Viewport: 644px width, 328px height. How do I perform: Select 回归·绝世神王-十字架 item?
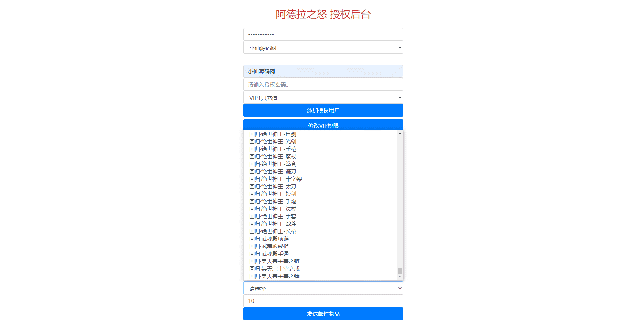click(x=320, y=179)
